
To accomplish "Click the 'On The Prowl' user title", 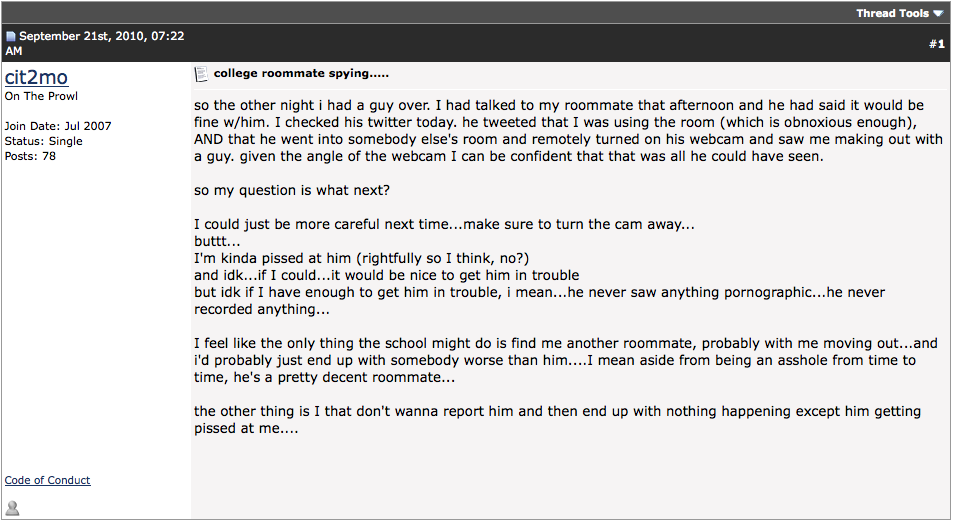I will coord(41,96).
